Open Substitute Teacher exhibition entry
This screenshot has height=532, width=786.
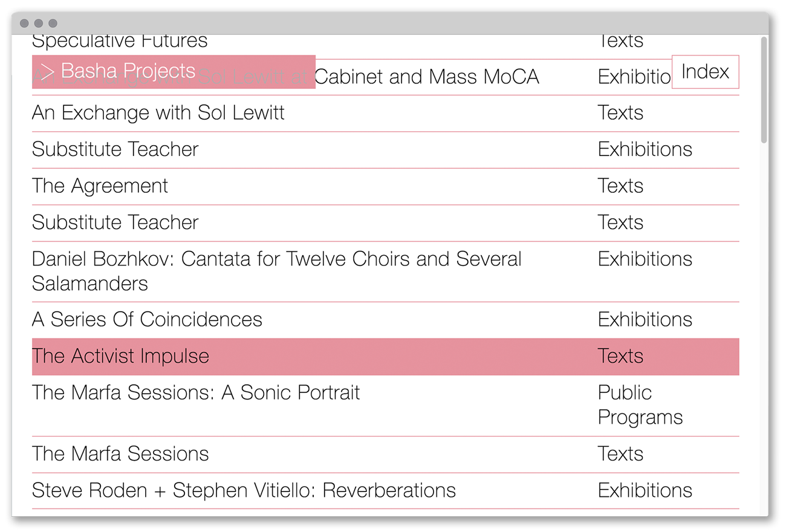pos(115,149)
